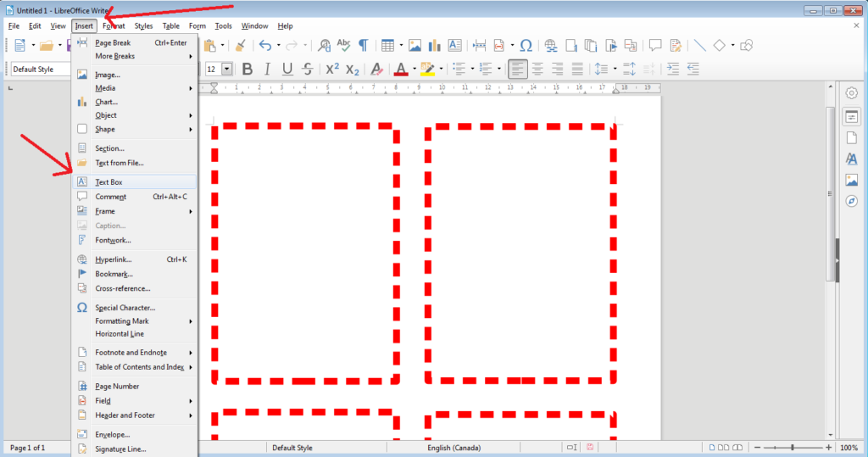The width and height of the screenshot is (868, 457).
Task: Toggle Strikethrough text formatting
Action: click(x=307, y=69)
